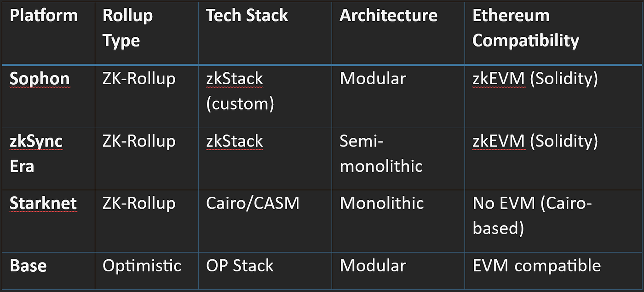Viewport: 644px width, 292px height.
Task: Select the zkStack (custom) cell
Action: [265, 96]
